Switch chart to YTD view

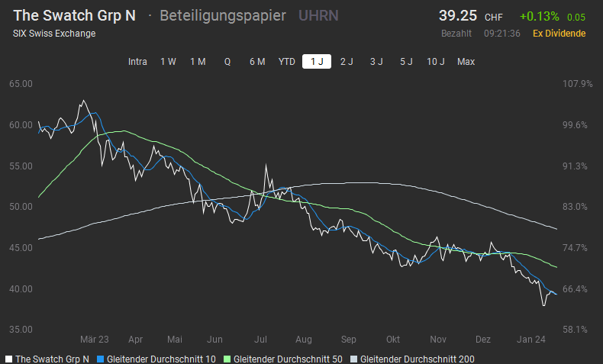(x=287, y=62)
